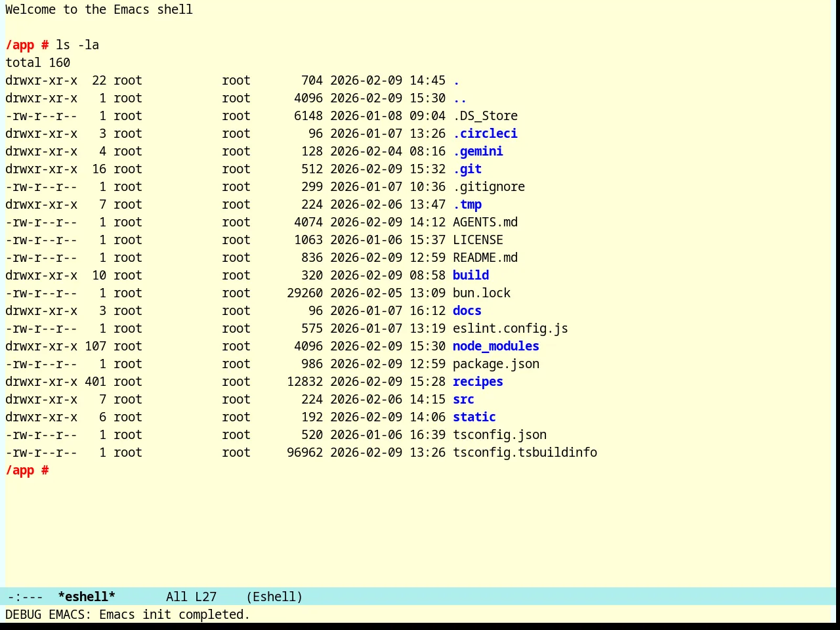Click the -:--- buffer status indicator
This screenshot has width=840, height=630.
25,597
